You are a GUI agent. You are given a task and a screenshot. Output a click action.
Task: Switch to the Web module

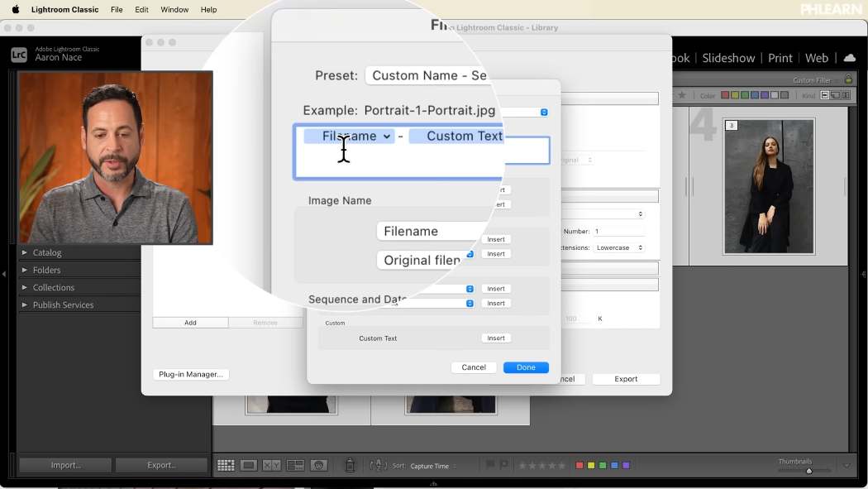(817, 58)
